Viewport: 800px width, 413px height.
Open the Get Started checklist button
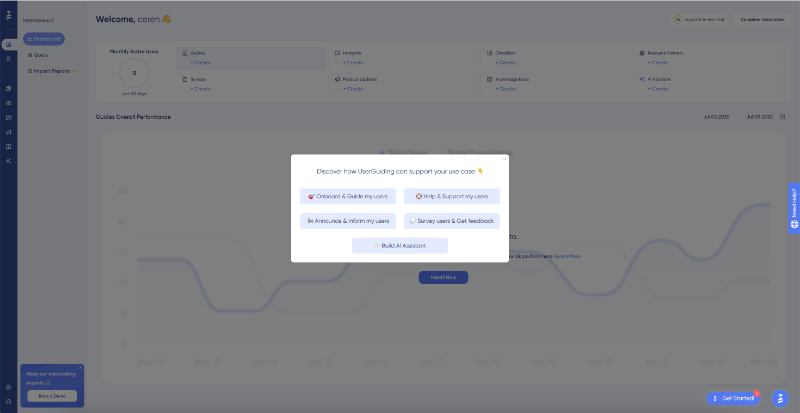[733, 398]
